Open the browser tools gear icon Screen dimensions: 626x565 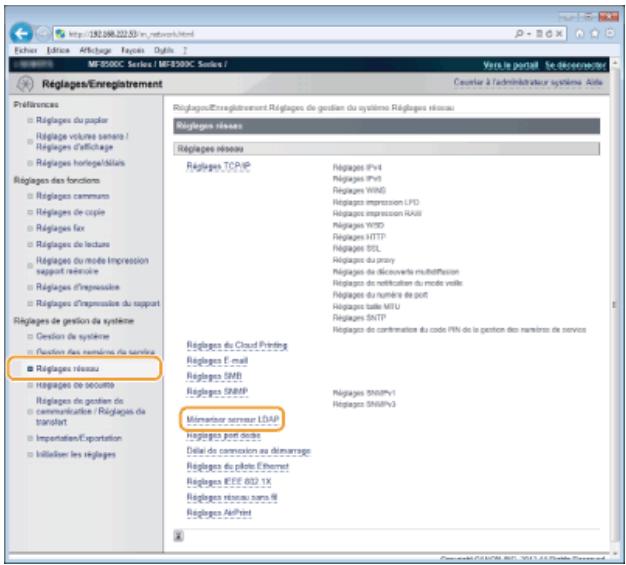pyautogui.click(x=610, y=34)
